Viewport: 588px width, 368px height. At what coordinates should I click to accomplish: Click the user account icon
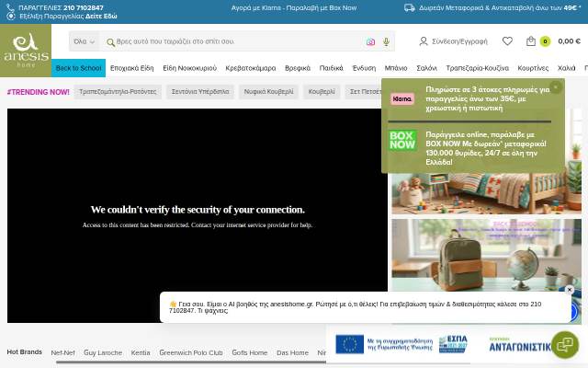424,41
